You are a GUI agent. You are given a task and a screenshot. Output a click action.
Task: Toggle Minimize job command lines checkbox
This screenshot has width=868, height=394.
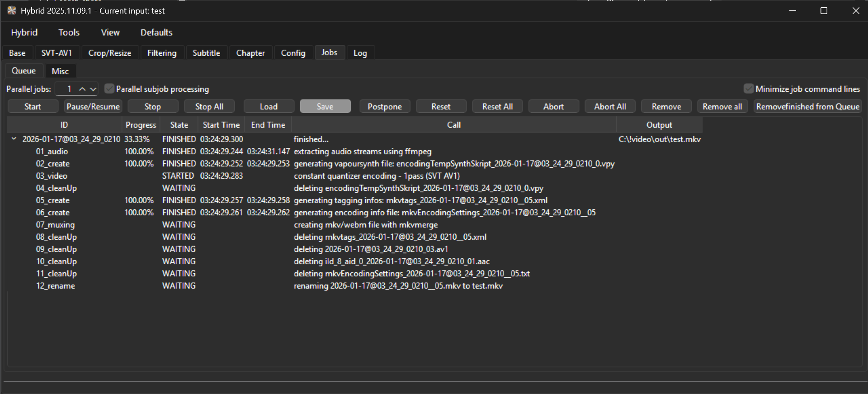tap(749, 89)
